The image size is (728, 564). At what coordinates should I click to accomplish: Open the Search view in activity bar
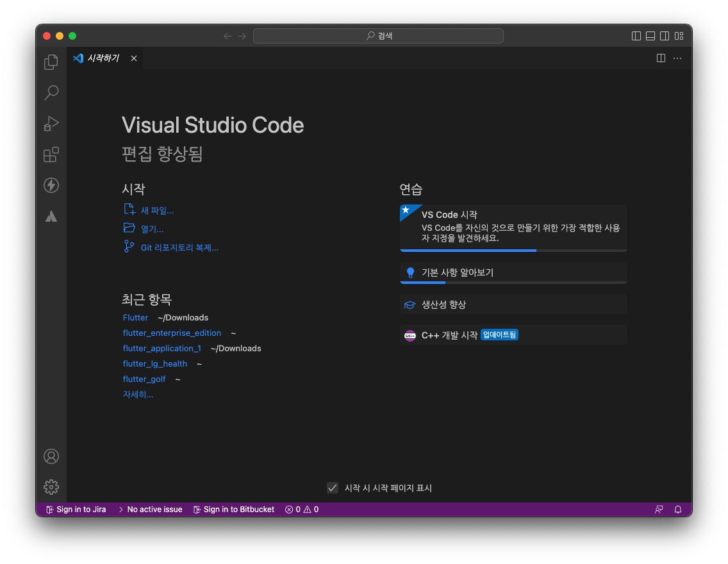click(x=51, y=93)
